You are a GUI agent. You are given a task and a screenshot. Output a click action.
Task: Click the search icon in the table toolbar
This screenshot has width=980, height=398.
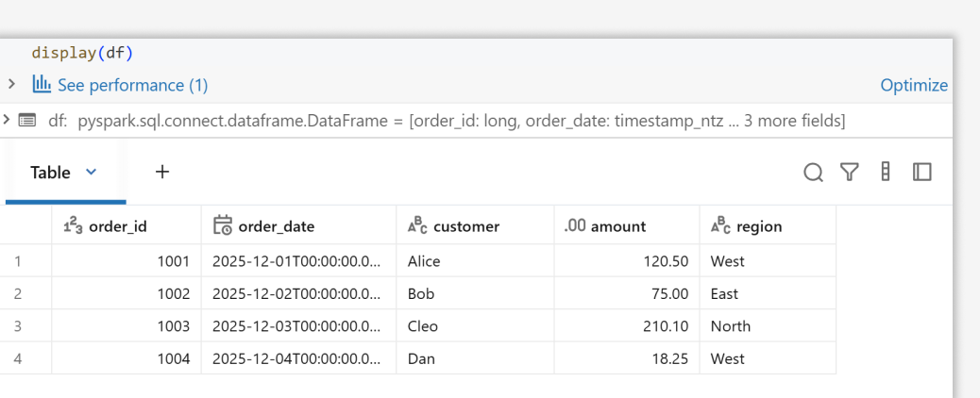pos(813,172)
